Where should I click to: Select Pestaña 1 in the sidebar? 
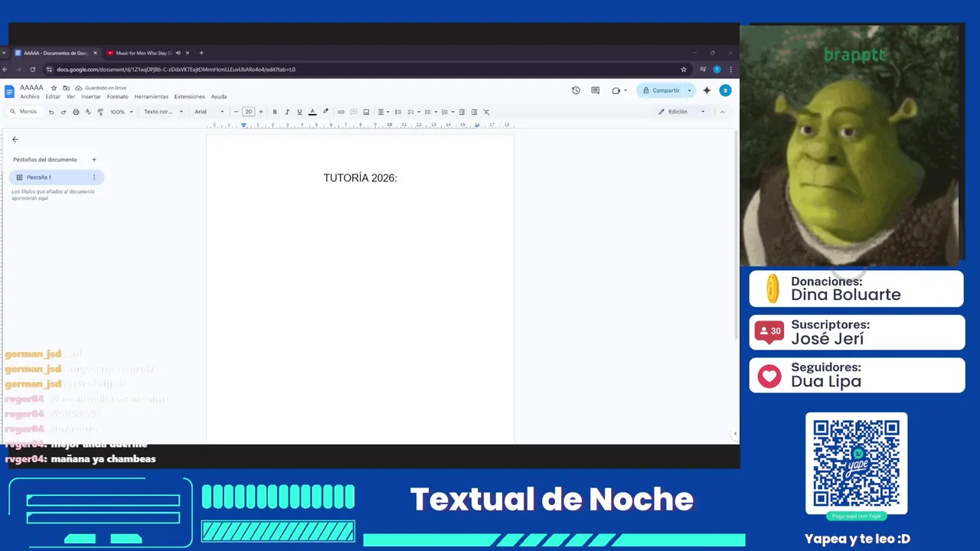click(56, 178)
